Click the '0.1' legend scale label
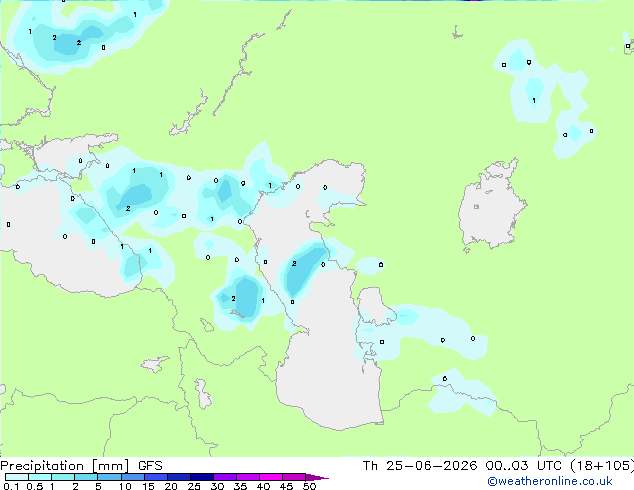 [x=11, y=486]
